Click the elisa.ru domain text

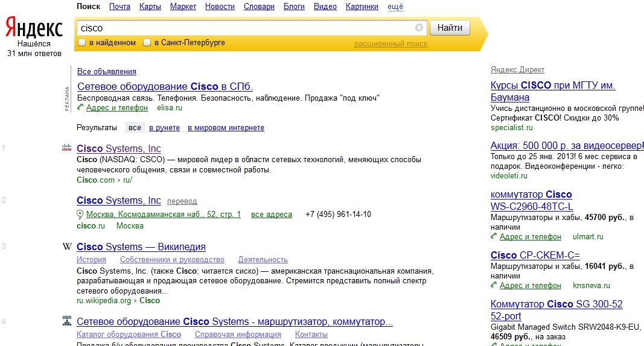point(169,107)
